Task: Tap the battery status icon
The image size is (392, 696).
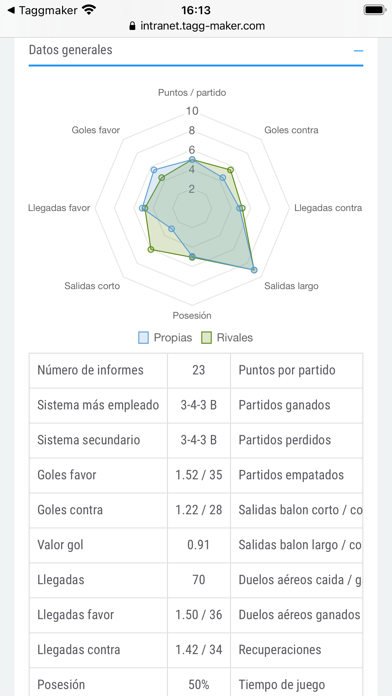Action: click(x=375, y=10)
